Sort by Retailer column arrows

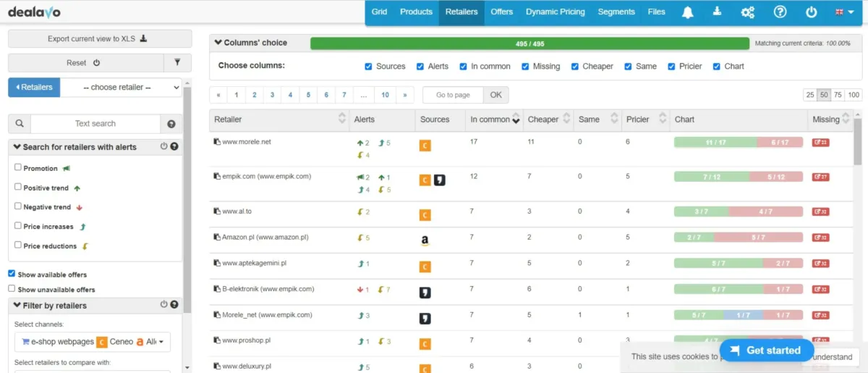coord(342,120)
